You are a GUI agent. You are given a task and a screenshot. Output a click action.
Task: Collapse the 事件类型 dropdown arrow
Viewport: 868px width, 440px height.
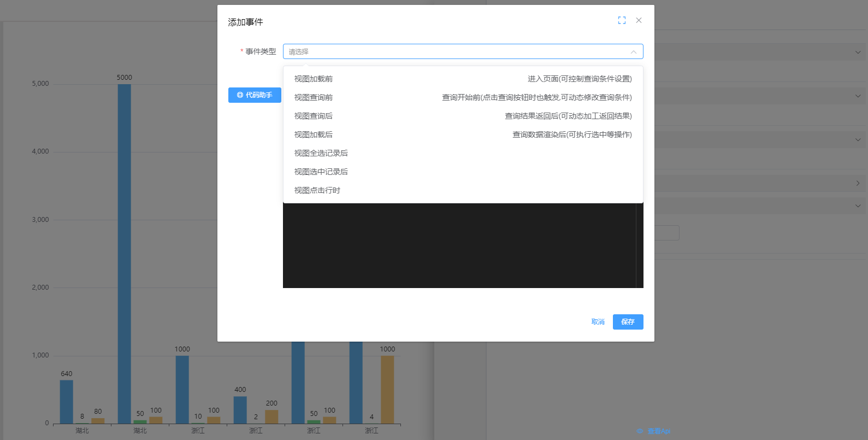tap(633, 52)
